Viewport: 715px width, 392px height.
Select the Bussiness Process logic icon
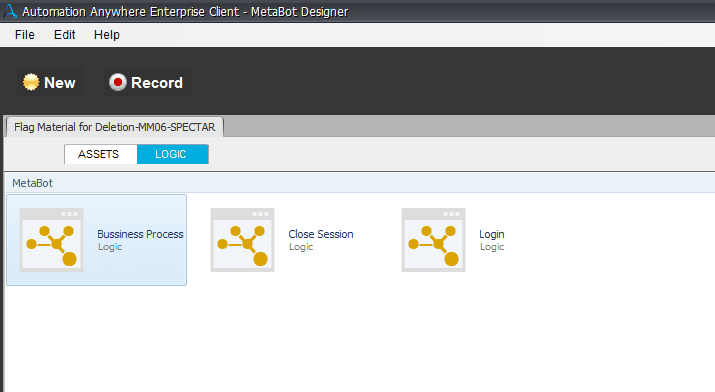pos(51,240)
